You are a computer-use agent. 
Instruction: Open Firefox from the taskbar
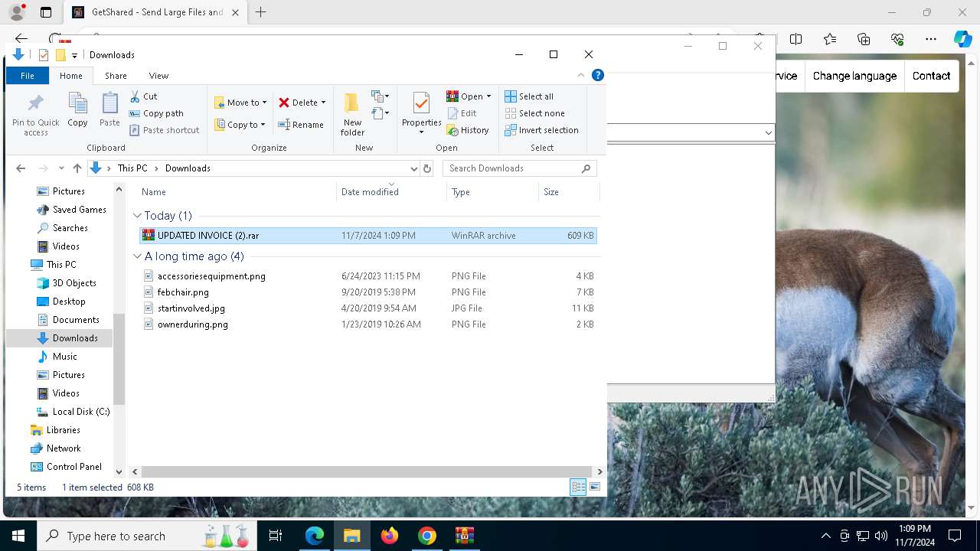390,536
